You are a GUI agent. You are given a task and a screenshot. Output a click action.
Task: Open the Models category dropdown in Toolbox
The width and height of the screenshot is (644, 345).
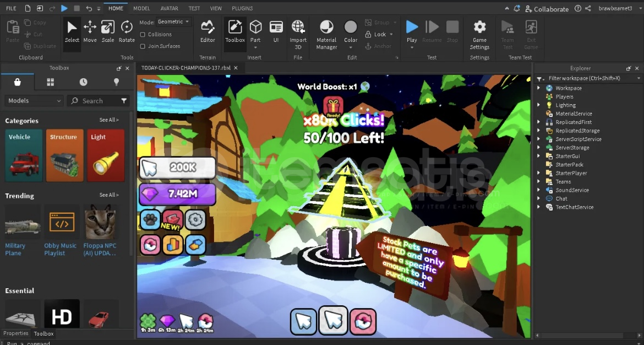[34, 101]
